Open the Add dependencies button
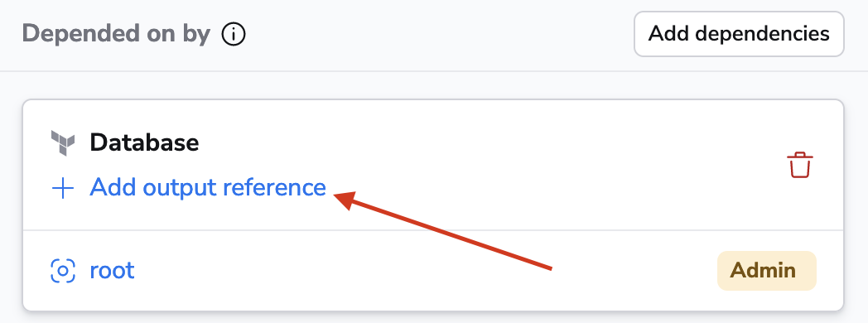Image resolution: width=868 pixels, height=323 pixels. coord(739,34)
